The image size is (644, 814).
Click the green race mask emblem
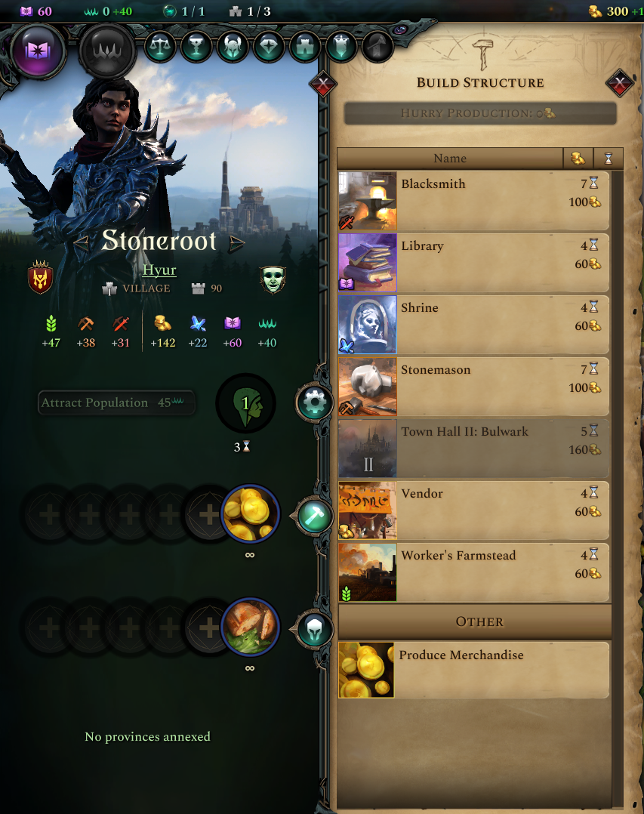pos(273,279)
